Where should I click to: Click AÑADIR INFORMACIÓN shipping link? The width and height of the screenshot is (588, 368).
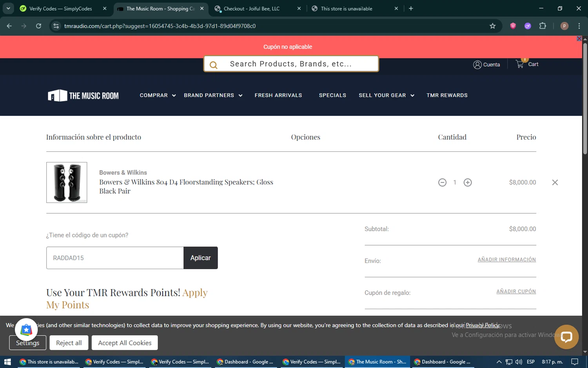pyautogui.click(x=506, y=260)
